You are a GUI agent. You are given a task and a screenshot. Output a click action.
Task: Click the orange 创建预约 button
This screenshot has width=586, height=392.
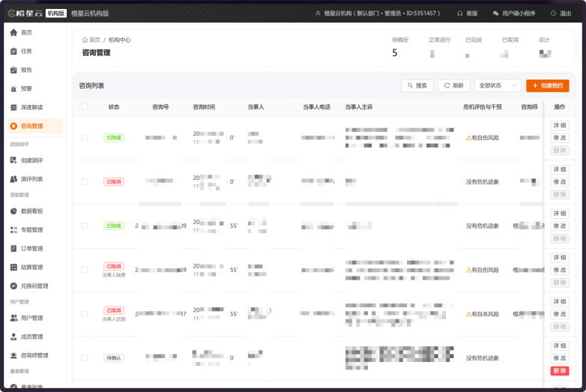[x=548, y=85]
